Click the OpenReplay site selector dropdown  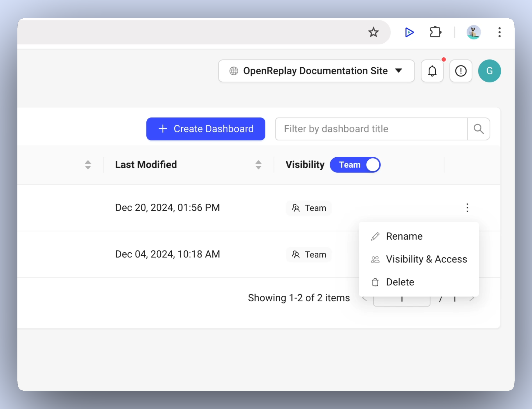(x=316, y=70)
